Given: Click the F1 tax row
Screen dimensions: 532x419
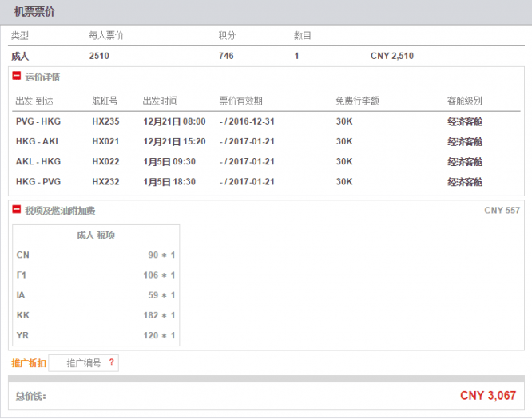Looking at the screenshot, I should tap(96, 275).
